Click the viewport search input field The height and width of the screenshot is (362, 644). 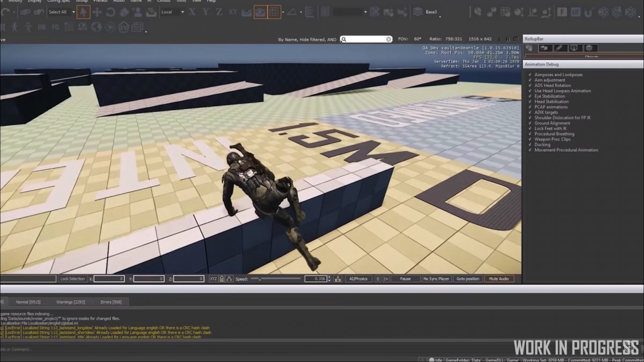point(367,39)
